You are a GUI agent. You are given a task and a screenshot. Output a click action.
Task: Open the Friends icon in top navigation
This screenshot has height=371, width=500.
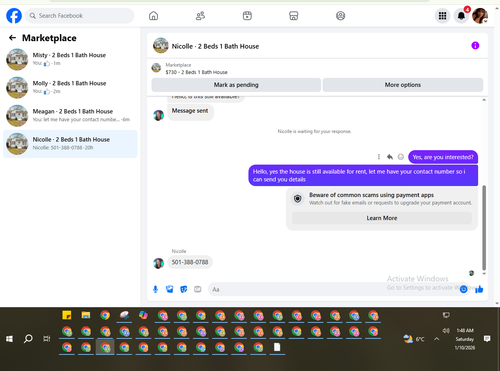[200, 16]
